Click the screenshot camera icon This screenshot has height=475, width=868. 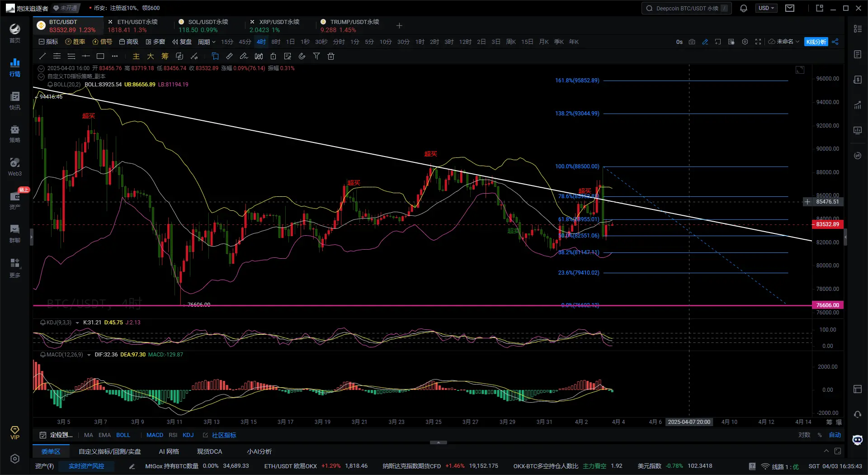coord(692,42)
